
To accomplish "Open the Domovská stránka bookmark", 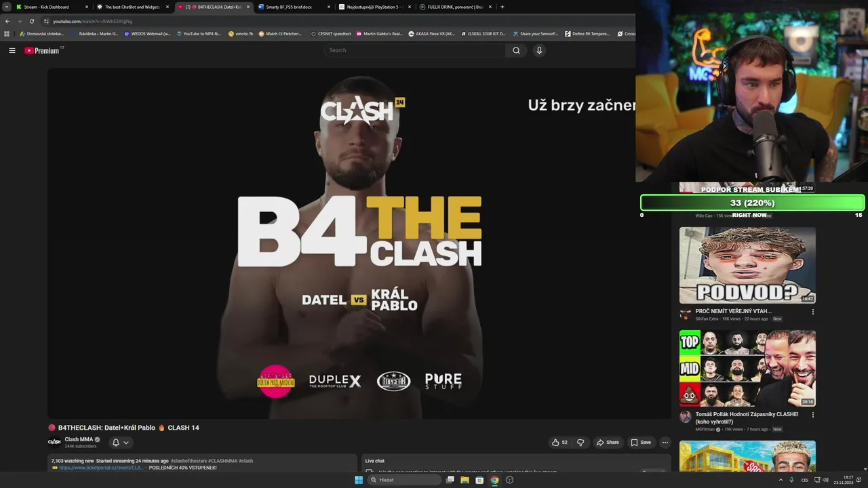I will [x=41, y=33].
